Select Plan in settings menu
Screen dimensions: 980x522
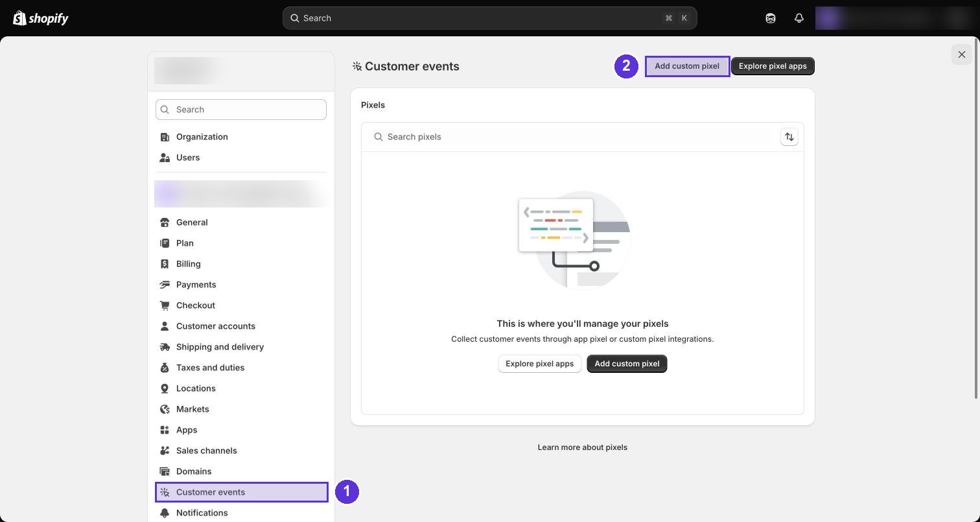tap(241, 243)
